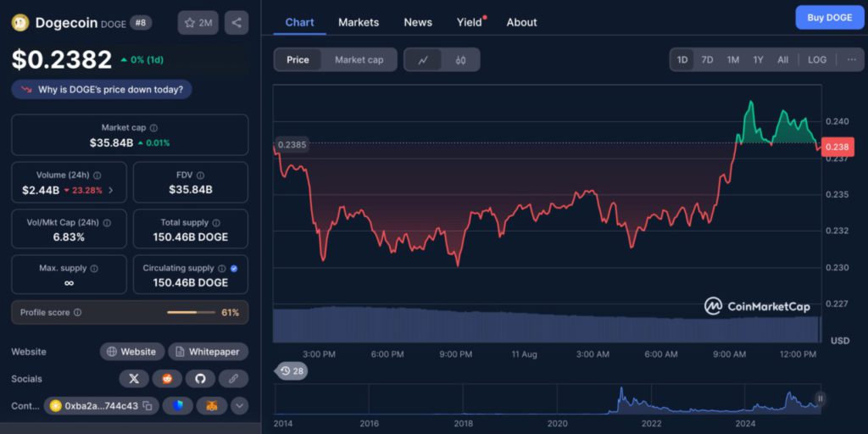Viewport: 868px width, 434px height.
Task: Open the News tab
Action: 418,22
